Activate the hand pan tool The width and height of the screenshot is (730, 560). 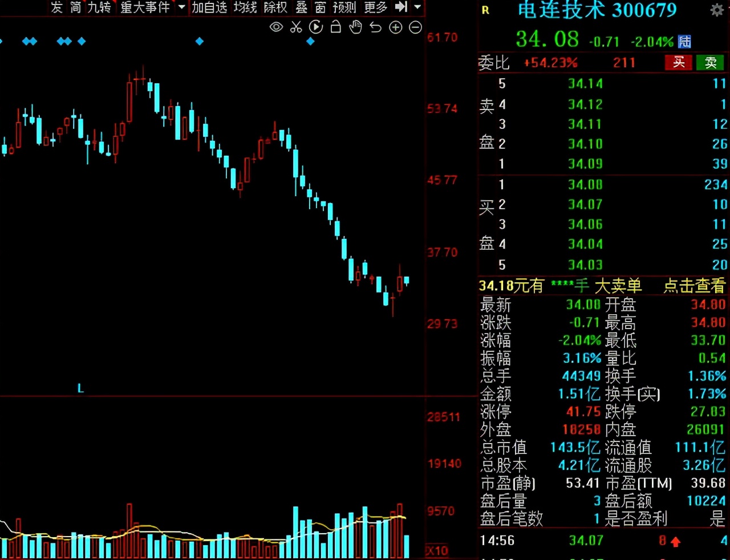coord(356,27)
